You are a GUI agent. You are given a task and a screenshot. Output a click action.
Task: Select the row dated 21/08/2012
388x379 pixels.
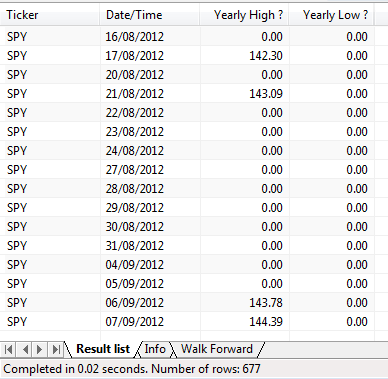coord(187,94)
